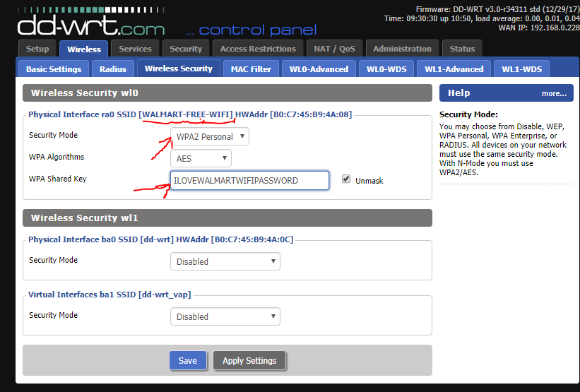Image resolution: width=580 pixels, height=392 pixels.
Task: Switch to WL1-Advanced sub-tab
Action: click(x=454, y=69)
